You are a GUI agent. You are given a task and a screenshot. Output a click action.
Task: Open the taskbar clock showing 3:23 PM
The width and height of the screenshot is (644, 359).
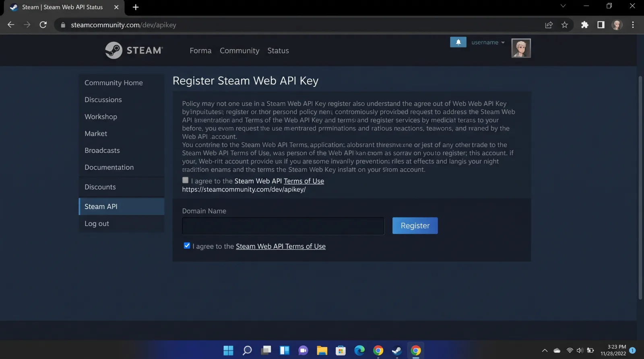point(613,350)
